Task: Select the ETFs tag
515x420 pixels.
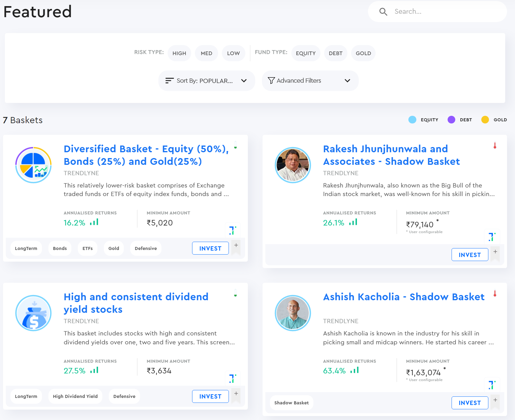Action: pyautogui.click(x=88, y=248)
